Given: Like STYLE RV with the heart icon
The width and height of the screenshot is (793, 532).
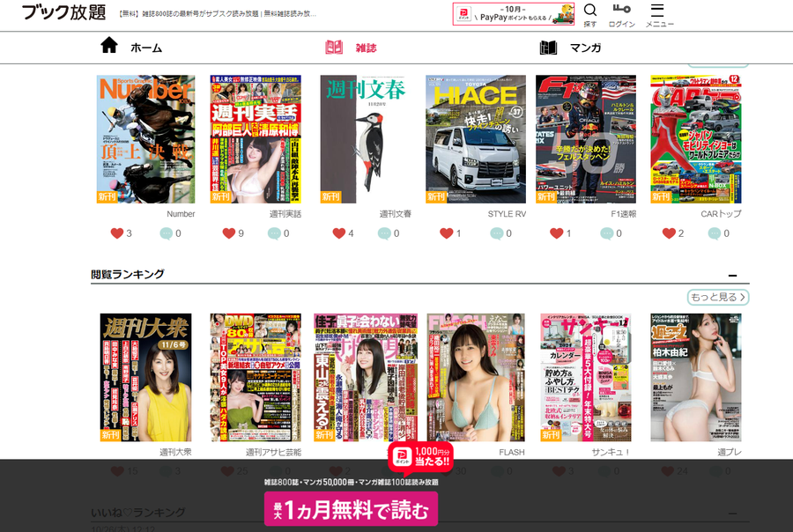Looking at the screenshot, I should pos(447,233).
